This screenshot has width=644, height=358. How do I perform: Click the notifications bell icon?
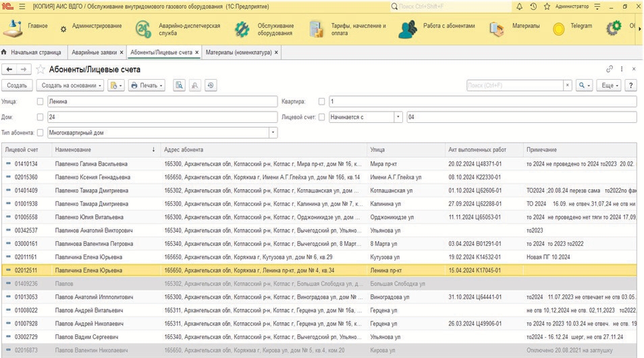(519, 6)
